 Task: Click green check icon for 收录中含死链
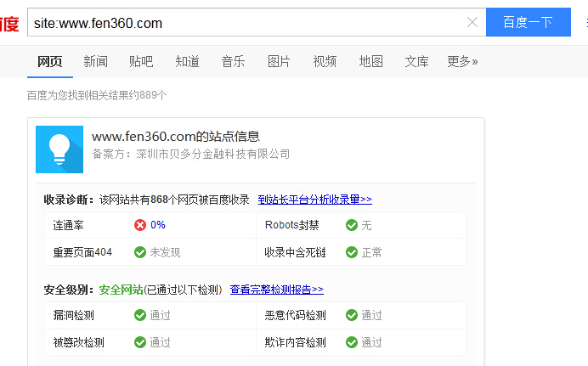pos(351,252)
